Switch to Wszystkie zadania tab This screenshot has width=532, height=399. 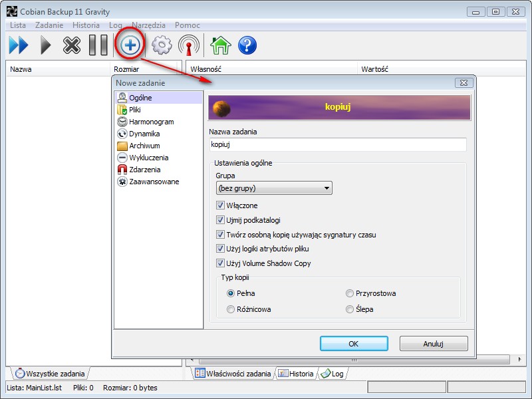coord(51,374)
